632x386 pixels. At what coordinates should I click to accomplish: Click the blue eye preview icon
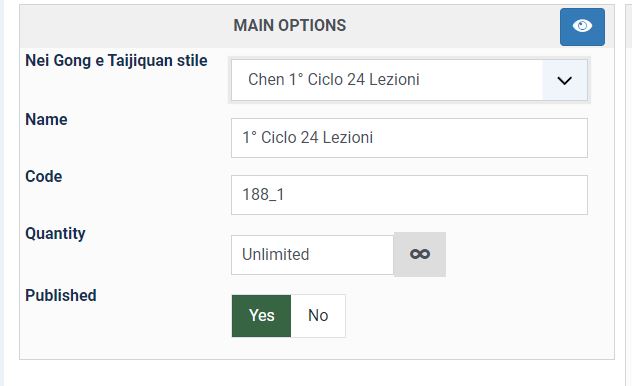582,27
